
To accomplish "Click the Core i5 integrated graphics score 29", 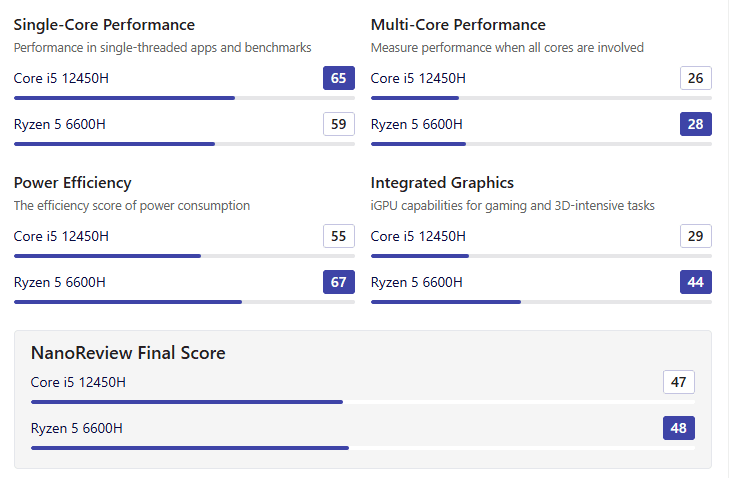I will pyautogui.click(x=696, y=236).
